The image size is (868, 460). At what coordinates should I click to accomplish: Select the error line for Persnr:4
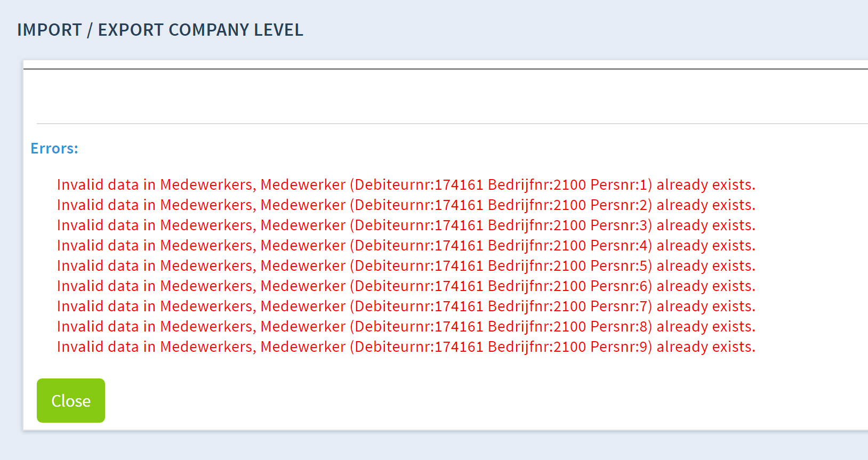click(406, 245)
